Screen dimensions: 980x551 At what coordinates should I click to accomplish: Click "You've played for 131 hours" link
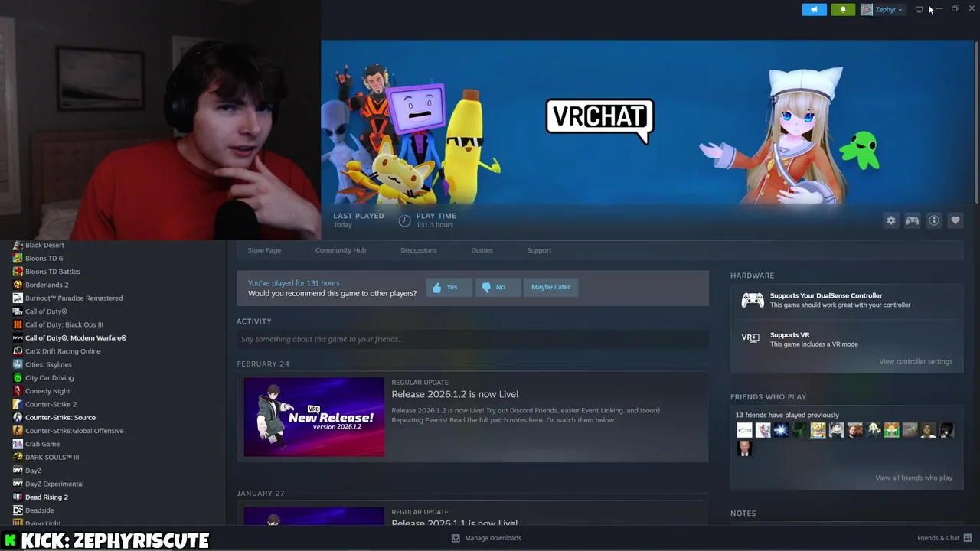(293, 283)
